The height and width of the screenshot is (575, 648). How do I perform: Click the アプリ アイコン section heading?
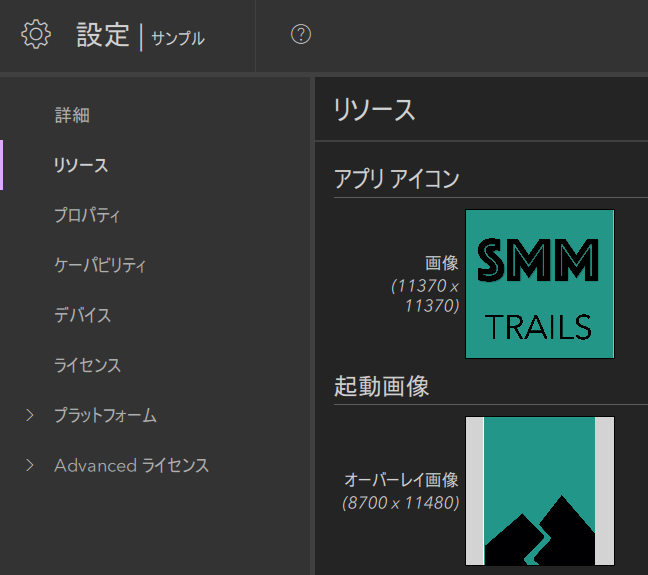(397, 179)
